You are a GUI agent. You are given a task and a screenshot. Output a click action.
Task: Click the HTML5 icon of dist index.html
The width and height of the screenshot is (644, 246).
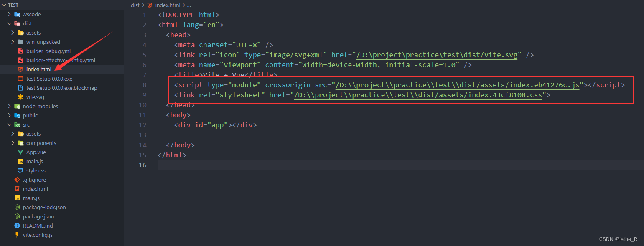point(20,69)
